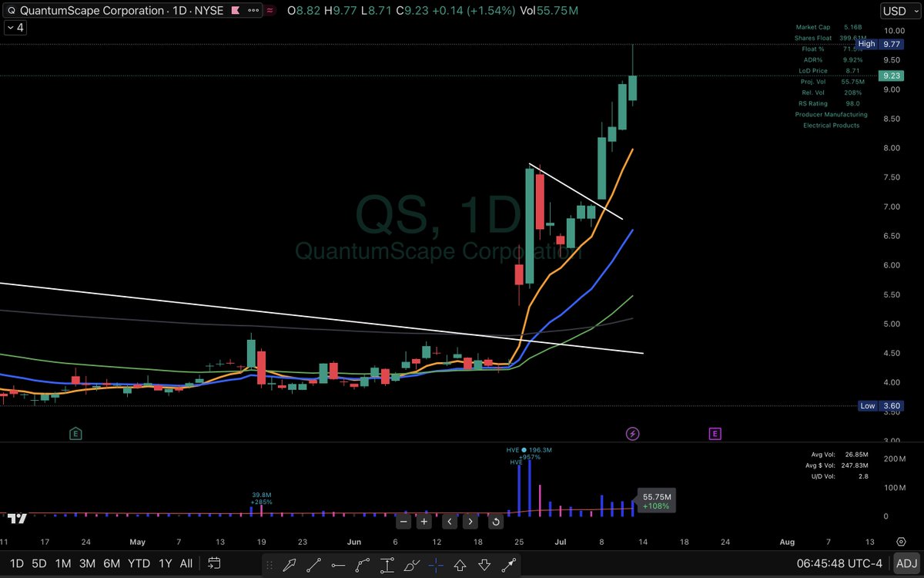Click the long white descending trendline
The width and height of the screenshot is (924, 578).
[321, 318]
